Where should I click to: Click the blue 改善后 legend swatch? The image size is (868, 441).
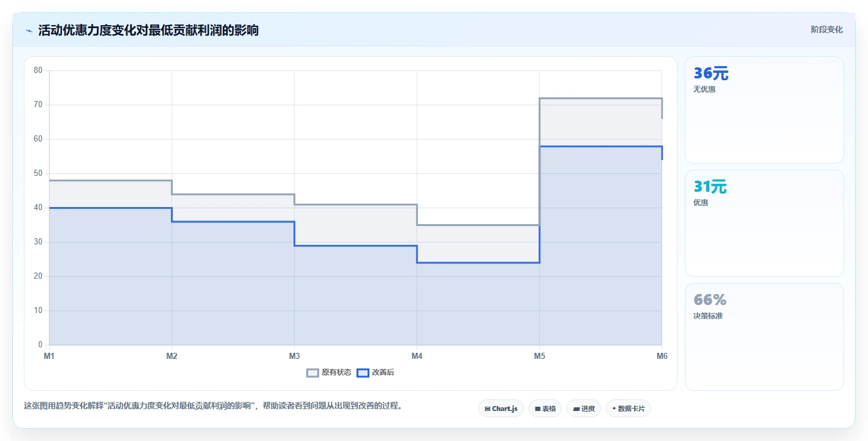coord(363,372)
